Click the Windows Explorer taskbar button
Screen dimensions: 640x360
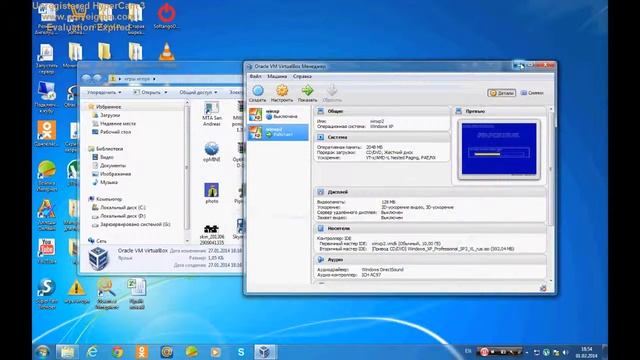pyautogui.click(x=67, y=352)
